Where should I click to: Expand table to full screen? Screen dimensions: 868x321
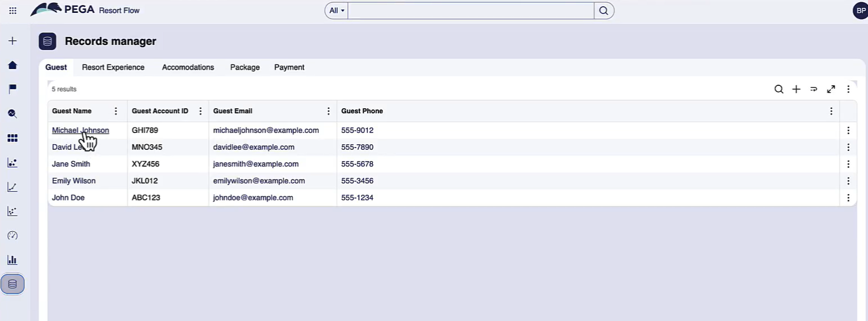click(831, 89)
